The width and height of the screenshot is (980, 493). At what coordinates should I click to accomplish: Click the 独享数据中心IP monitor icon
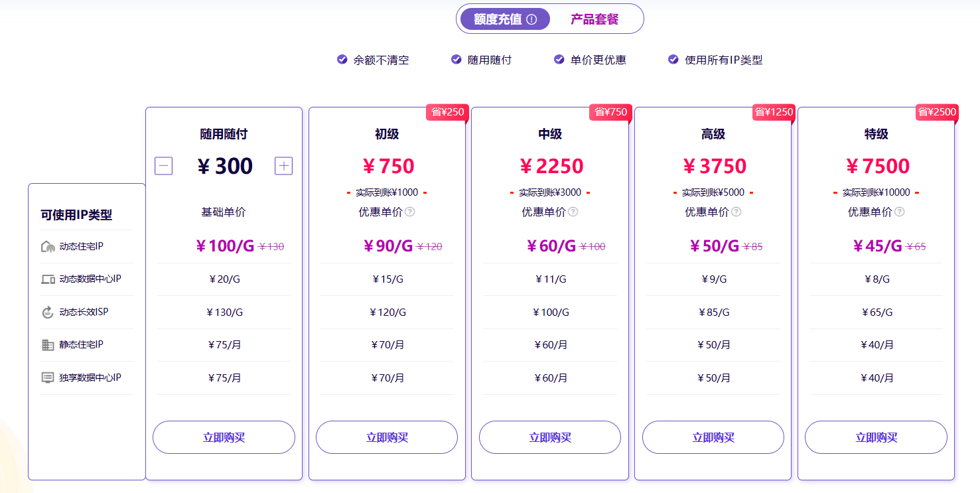(48, 378)
